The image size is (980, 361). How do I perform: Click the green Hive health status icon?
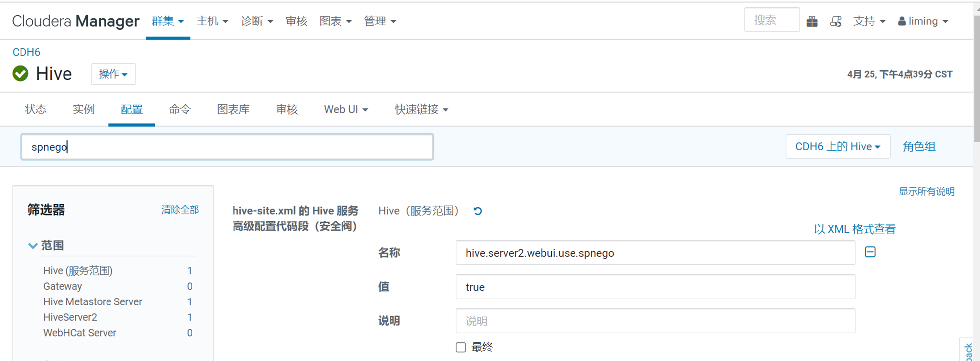click(21, 73)
